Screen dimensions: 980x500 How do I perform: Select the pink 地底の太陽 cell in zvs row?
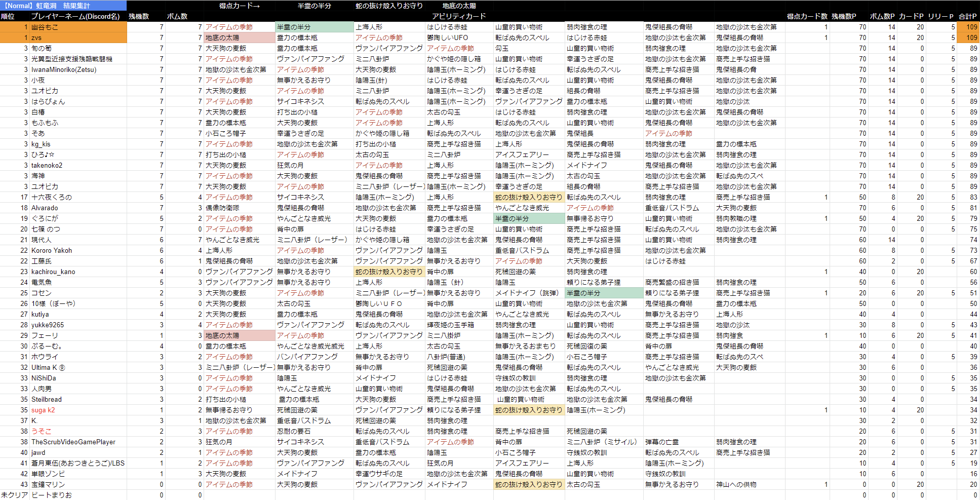click(x=239, y=37)
